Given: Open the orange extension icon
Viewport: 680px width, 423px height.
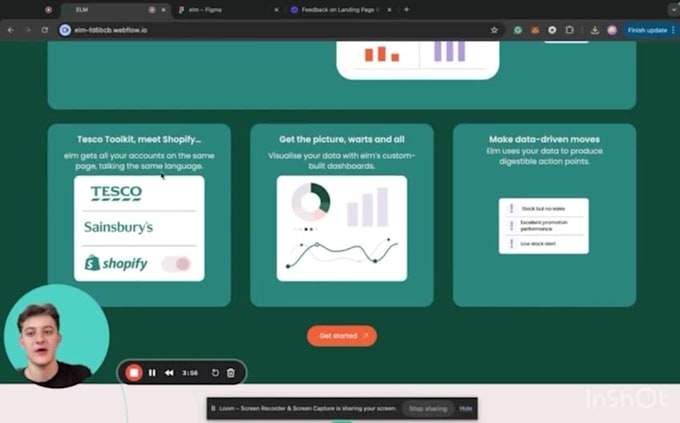Looking at the screenshot, I should pos(535,30).
